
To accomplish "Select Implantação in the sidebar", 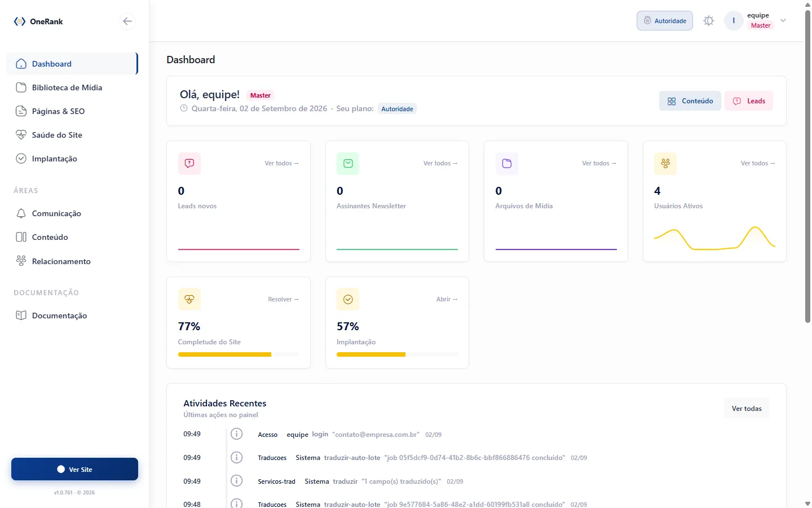I will [x=72, y=159].
